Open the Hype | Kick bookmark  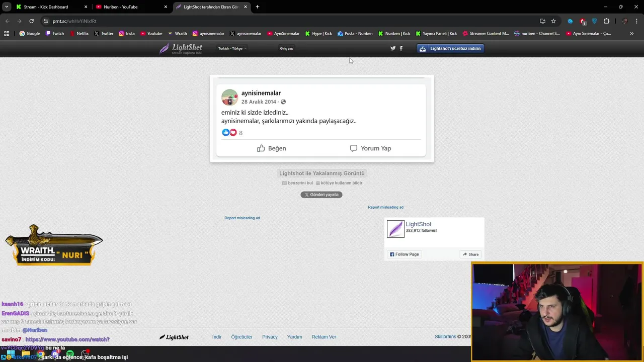click(318, 34)
